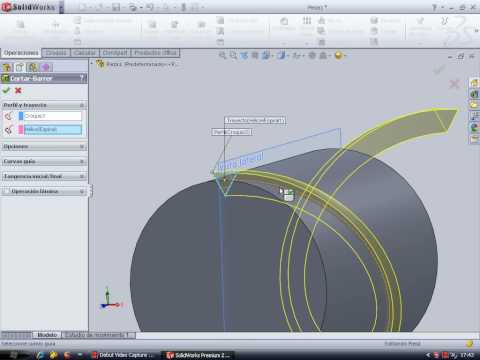Open the Display Style dropdown arrow
This screenshot has width=480, height=360.
point(288,56)
